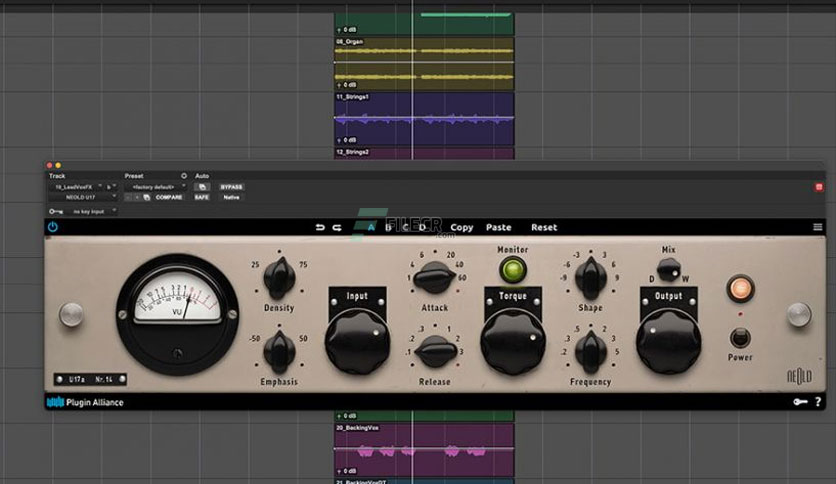The width and height of the screenshot is (836, 484).
Task: Click the NEOLD logo on faceplate
Action: pos(799,376)
